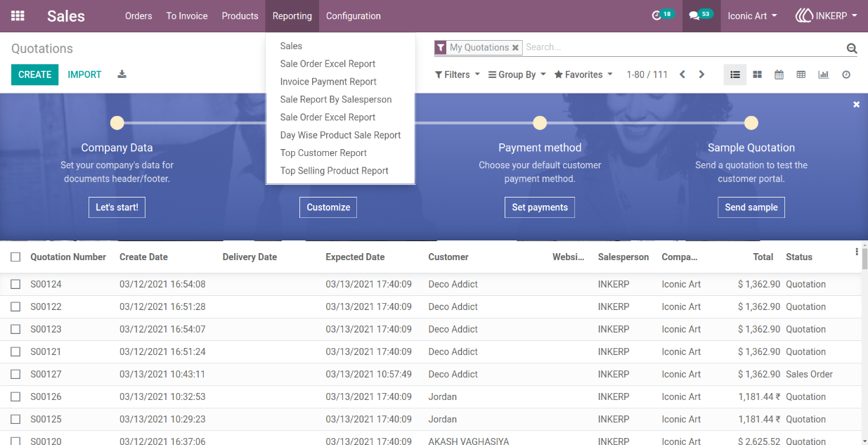Expand the Group By dropdown
The height and width of the screenshot is (445, 868).
click(517, 75)
